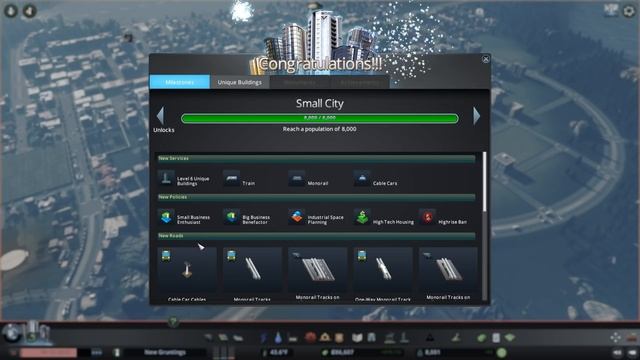Screen dimensions: 640x360
Task: Click the 'Highrise Ban' policy label
Action: click(453, 222)
